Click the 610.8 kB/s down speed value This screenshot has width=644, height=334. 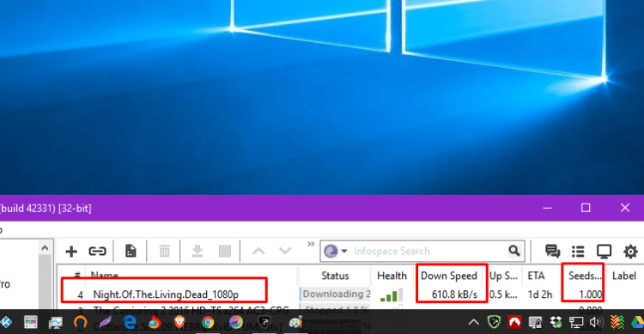[454, 295]
